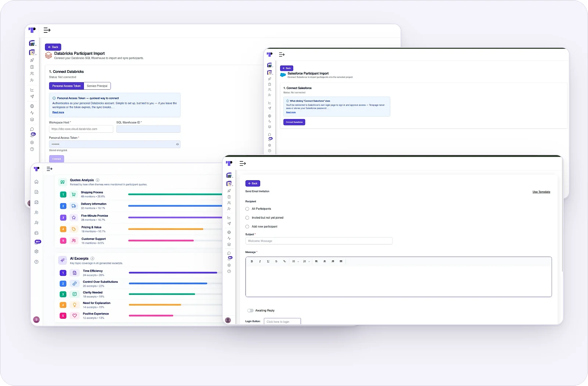Apply underline formatting in message editor

(x=268, y=261)
